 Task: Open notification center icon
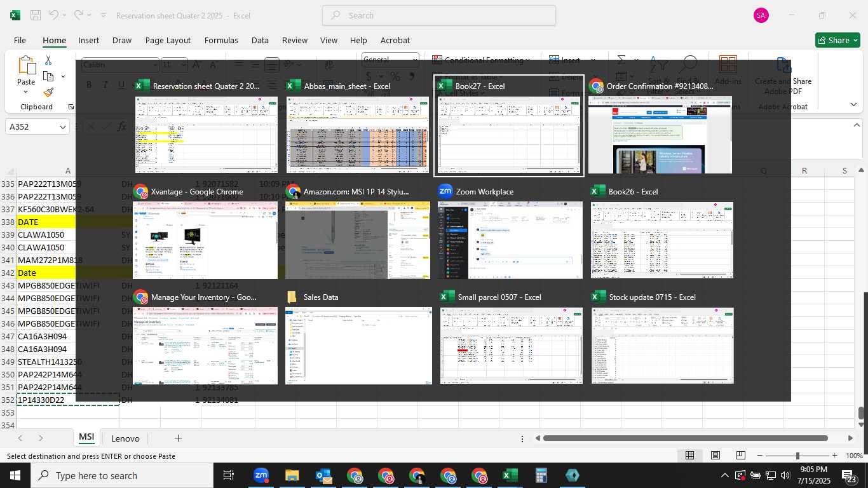tap(850, 475)
